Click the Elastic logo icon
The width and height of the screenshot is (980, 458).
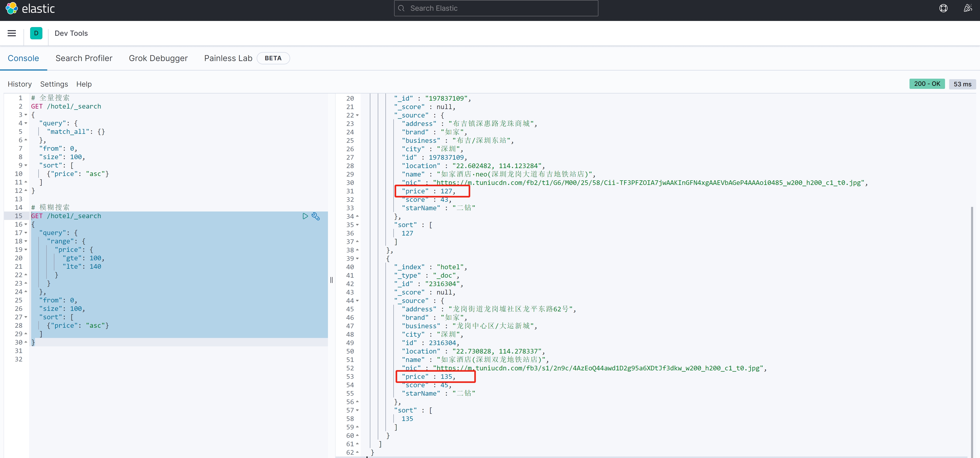coord(11,8)
